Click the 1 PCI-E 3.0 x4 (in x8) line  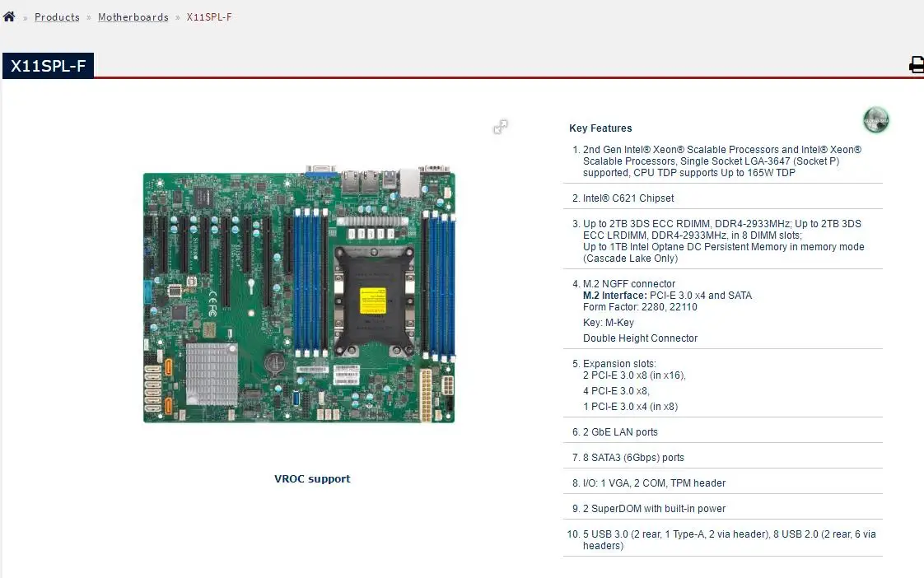[631, 407]
